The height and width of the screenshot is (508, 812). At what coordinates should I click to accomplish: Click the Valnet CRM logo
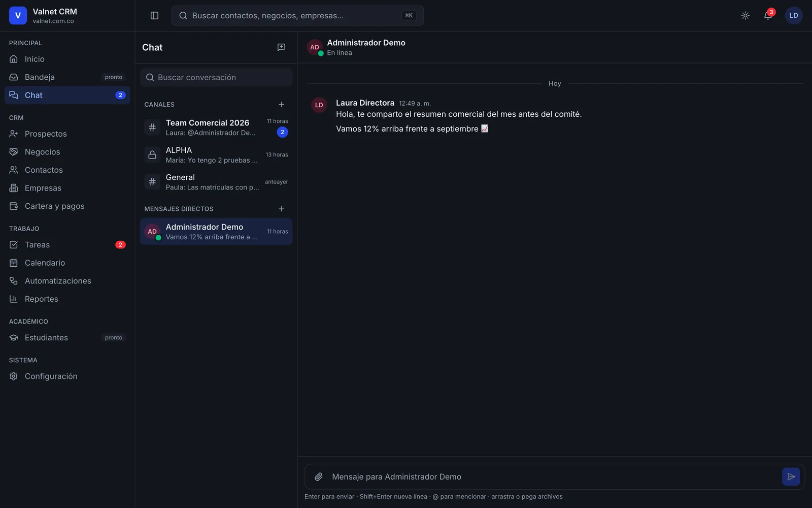pos(18,16)
